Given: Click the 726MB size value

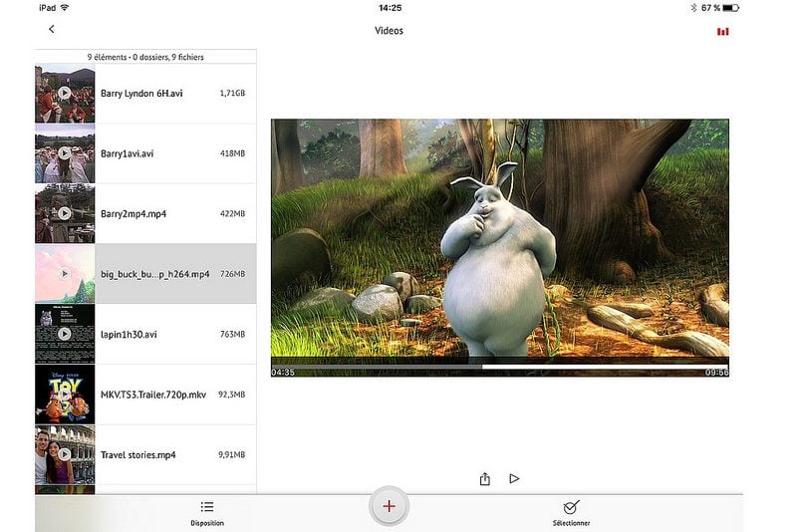Looking at the screenshot, I should [x=232, y=274].
